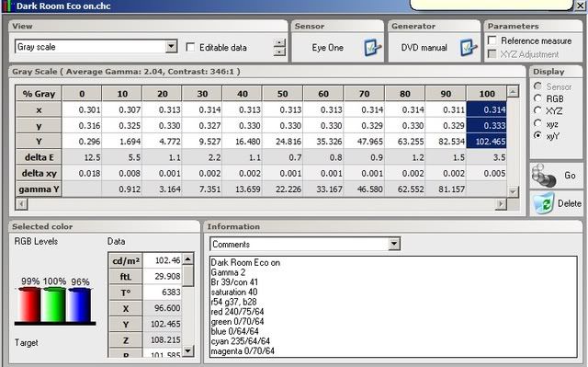Click the green RGB level bar
The image size is (588, 367).
(54, 304)
